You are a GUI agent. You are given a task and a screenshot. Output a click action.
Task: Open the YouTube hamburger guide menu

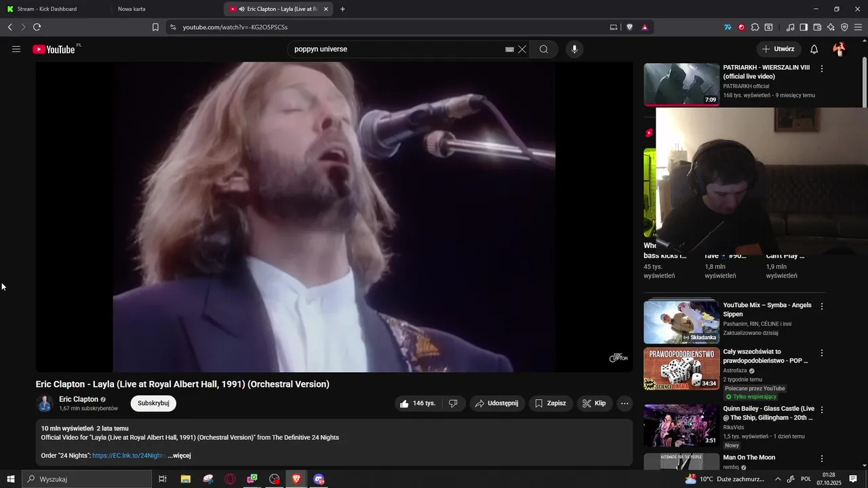(x=16, y=49)
